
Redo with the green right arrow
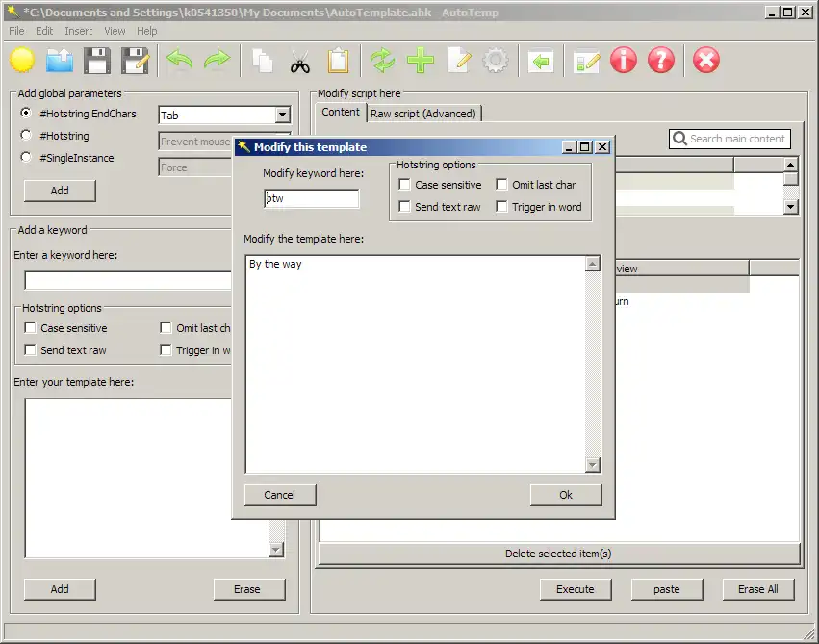point(217,60)
